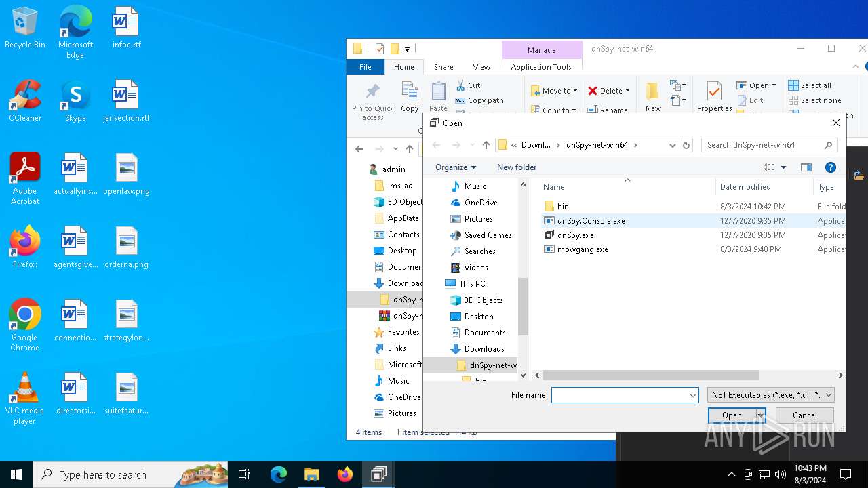This screenshot has height=488, width=868.
Task: Select Saved Games in dialog tree
Action: tap(488, 235)
